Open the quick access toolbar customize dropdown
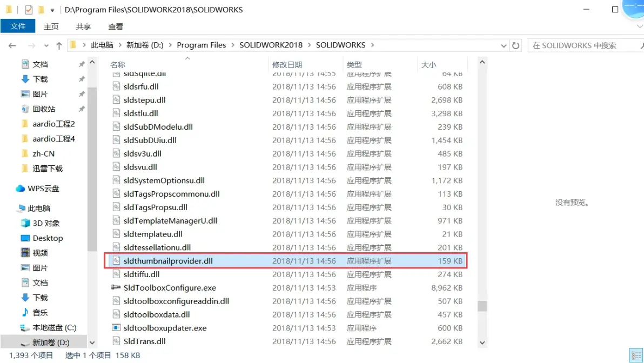 52,10
